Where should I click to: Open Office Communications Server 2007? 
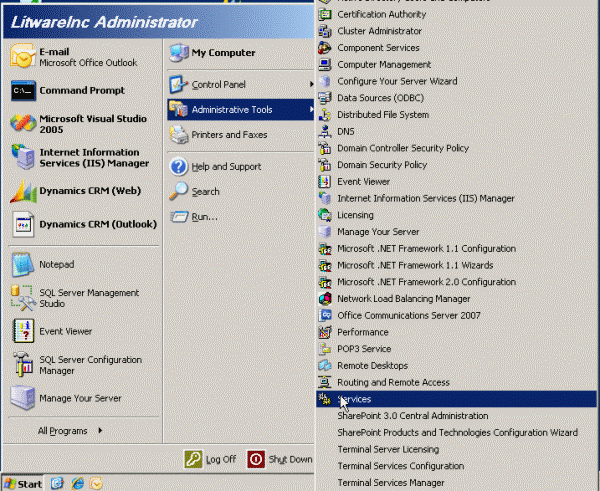[456, 315]
